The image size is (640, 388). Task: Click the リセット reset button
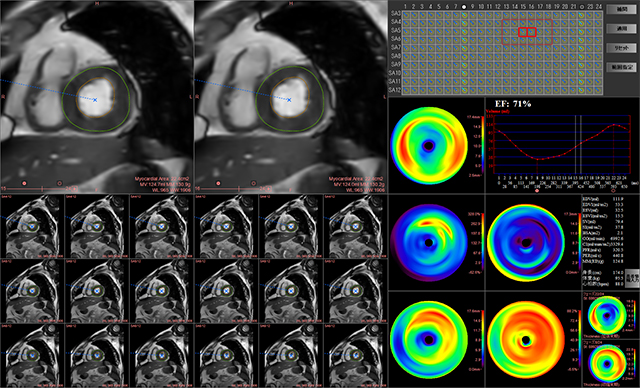pos(621,48)
